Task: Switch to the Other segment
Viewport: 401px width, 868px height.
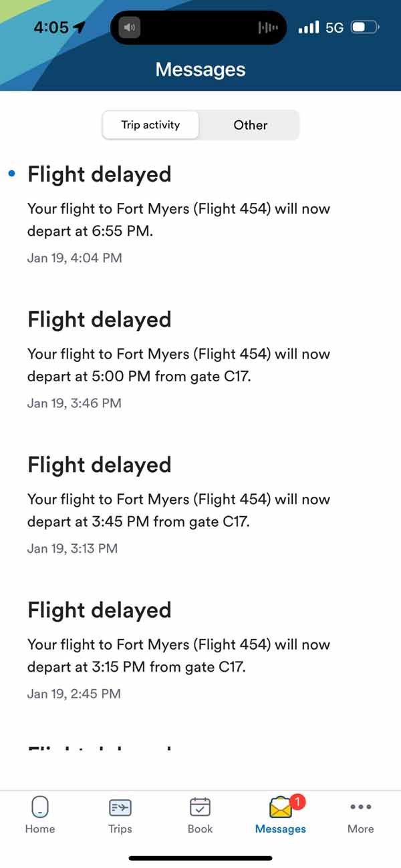Action: [250, 125]
